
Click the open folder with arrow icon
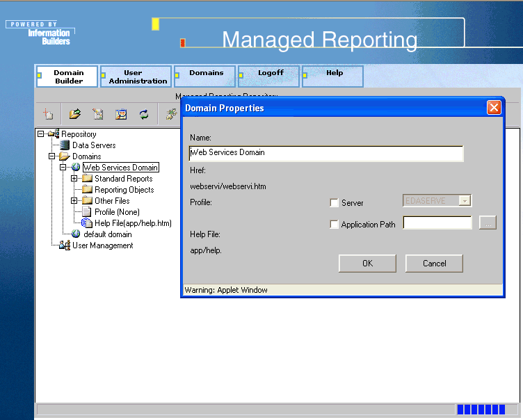point(74,114)
